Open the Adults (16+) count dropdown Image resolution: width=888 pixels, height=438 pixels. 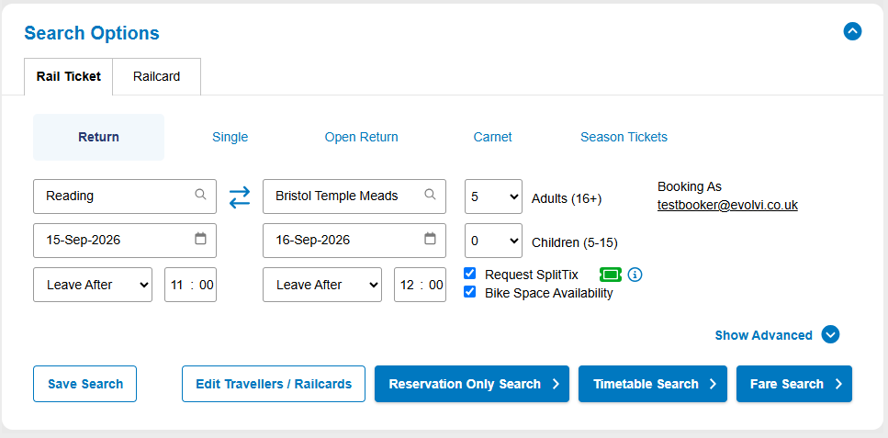(493, 197)
